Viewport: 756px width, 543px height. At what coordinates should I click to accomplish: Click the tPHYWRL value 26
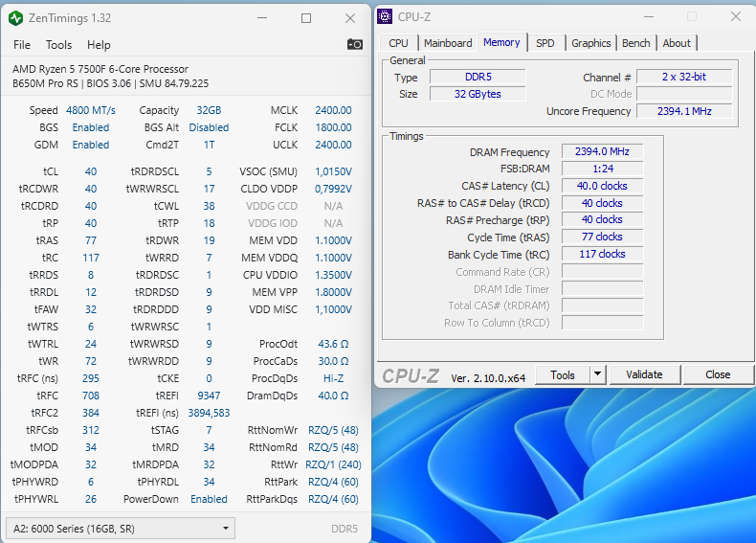pos(91,499)
